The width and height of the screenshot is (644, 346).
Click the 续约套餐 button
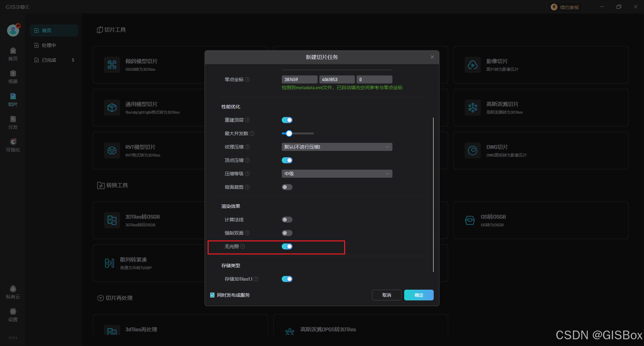click(565, 7)
